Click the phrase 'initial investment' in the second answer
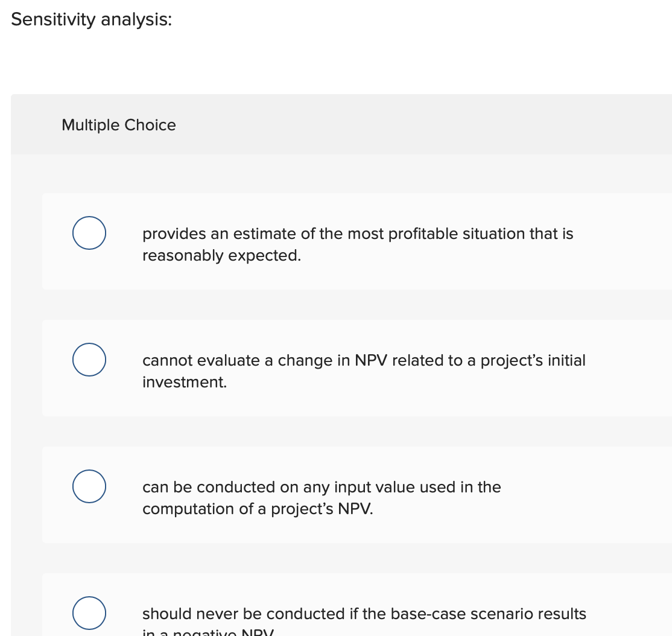 click(185, 382)
